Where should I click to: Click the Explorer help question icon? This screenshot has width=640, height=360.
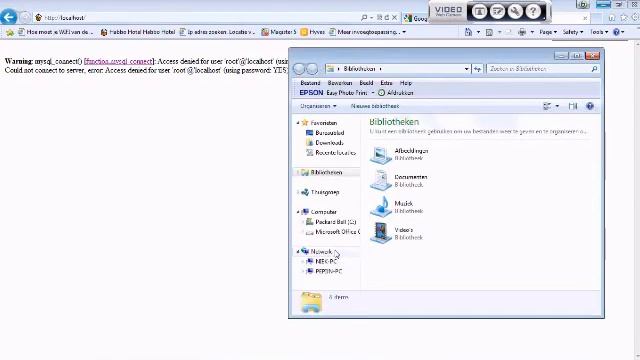click(x=590, y=106)
